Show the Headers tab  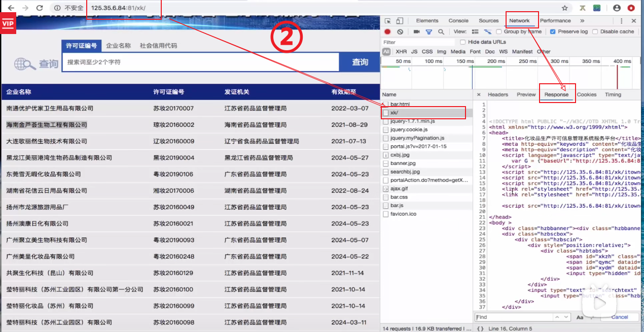coord(498,94)
